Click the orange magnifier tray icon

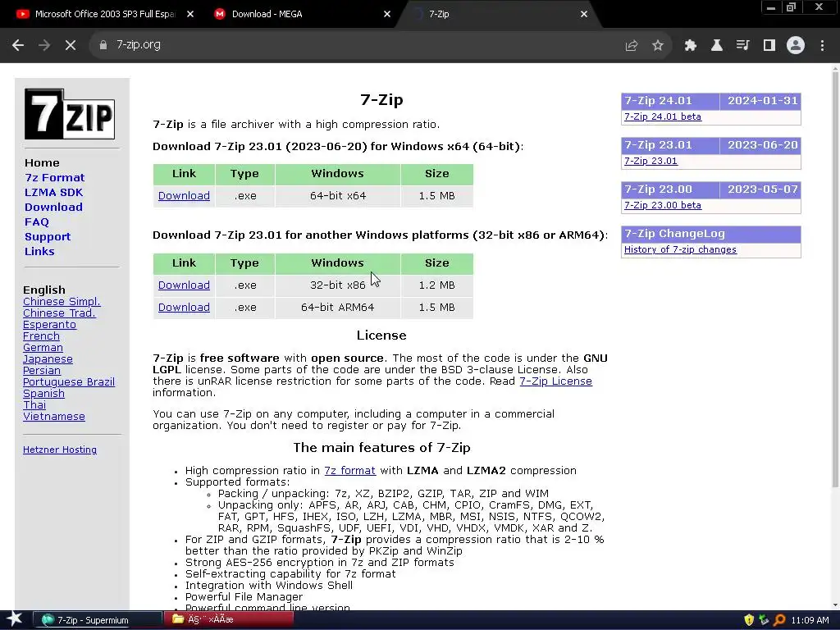pyautogui.click(x=779, y=620)
